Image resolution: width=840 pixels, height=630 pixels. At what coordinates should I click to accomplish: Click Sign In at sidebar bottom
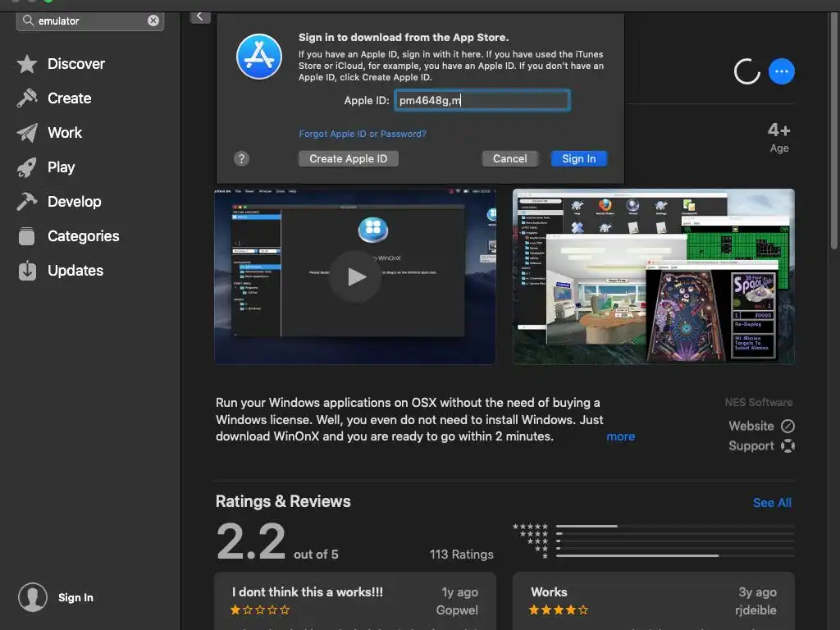tap(75, 597)
